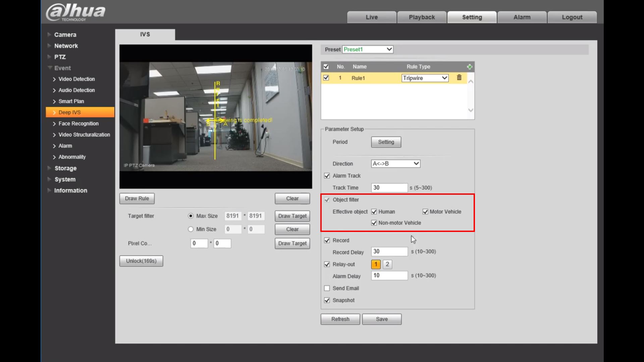The height and width of the screenshot is (362, 644).
Task: Save the IVS configuration
Action: 382,319
